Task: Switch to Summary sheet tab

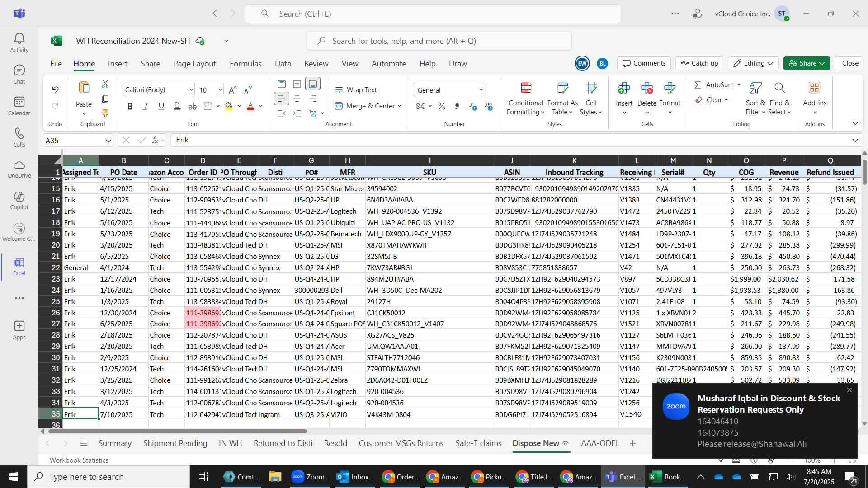Action: click(115, 443)
